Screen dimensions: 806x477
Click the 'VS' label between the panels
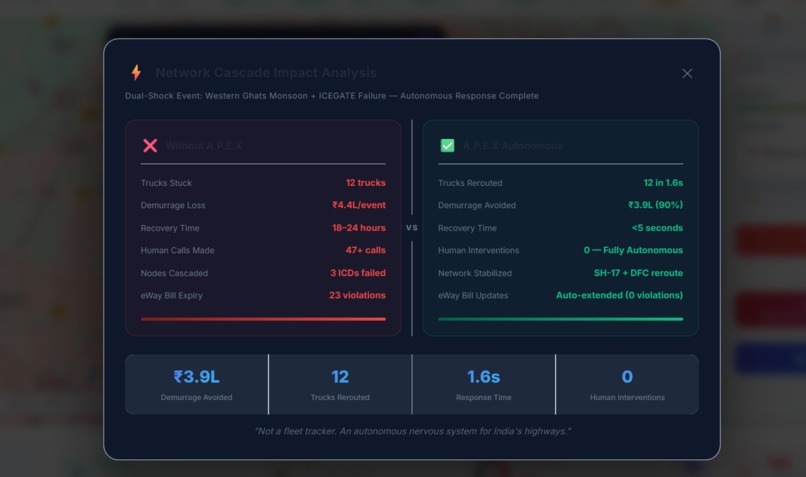(x=412, y=228)
